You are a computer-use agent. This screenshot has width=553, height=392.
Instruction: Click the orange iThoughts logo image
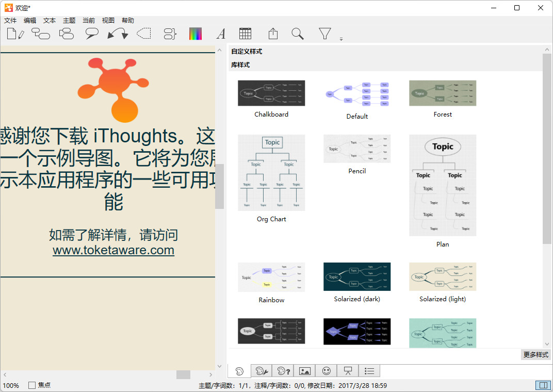113,90
